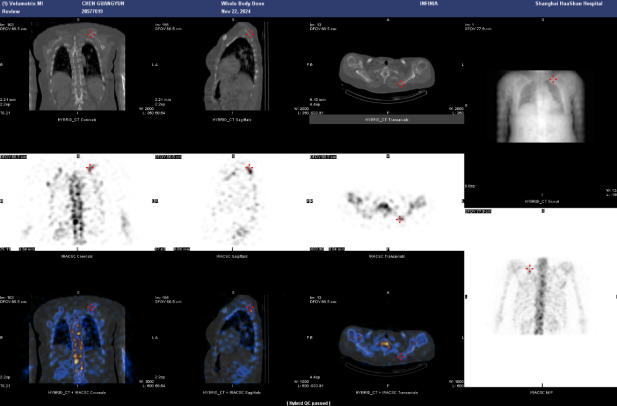
Task: Select the IRACSC MIP projection viewport
Action: tap(541, 298)
